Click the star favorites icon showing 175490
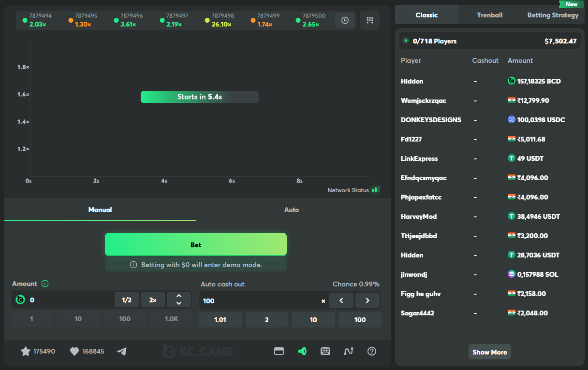This screenshot has width=588, height=370. [x=26, y=351]
